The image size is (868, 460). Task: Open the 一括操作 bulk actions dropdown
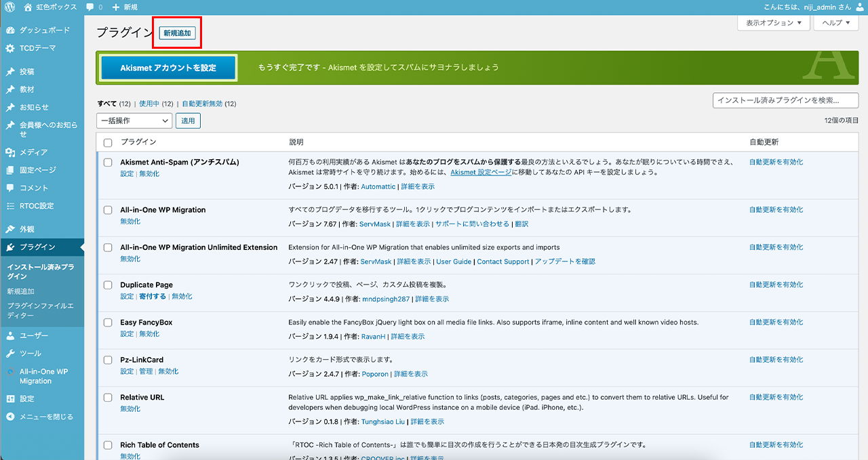pyautogui.click(x=134, y=121)
